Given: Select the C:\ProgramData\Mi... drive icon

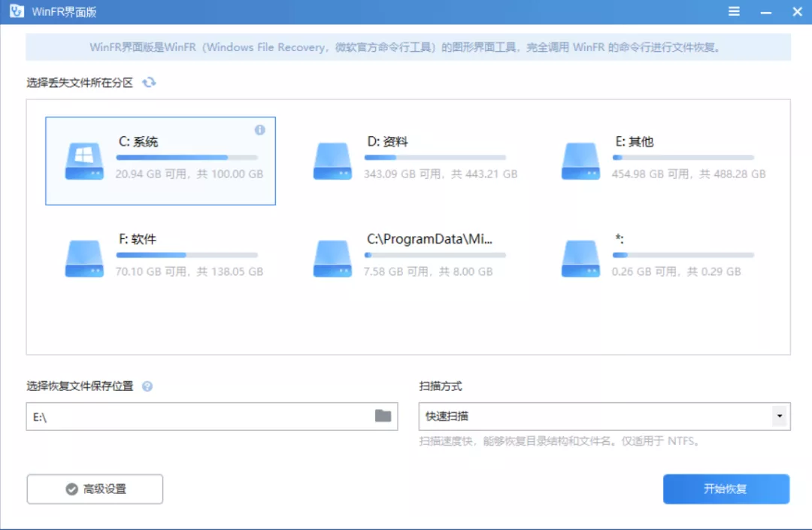Looking at the screenshot, I should [x=332, y=259].
